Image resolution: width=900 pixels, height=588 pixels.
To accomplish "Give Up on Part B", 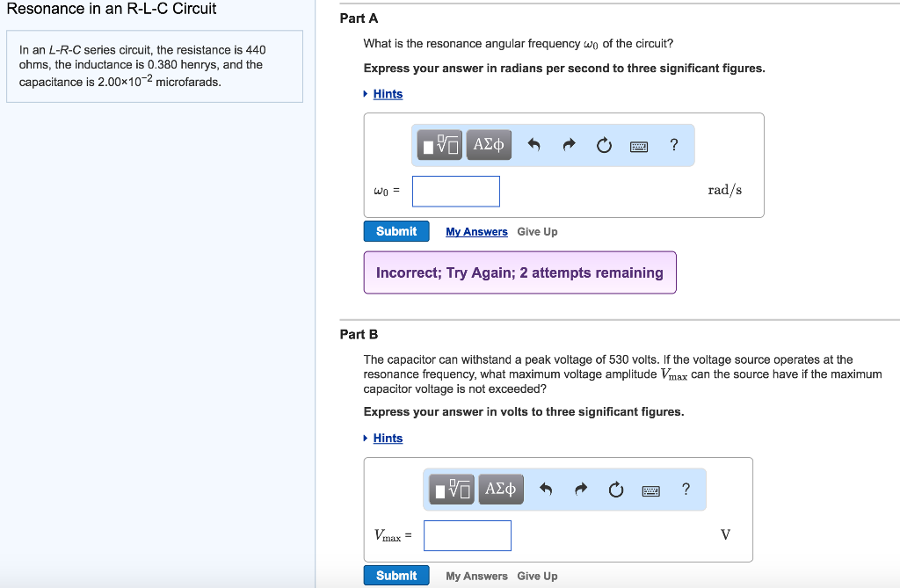I will pos(537,576).
